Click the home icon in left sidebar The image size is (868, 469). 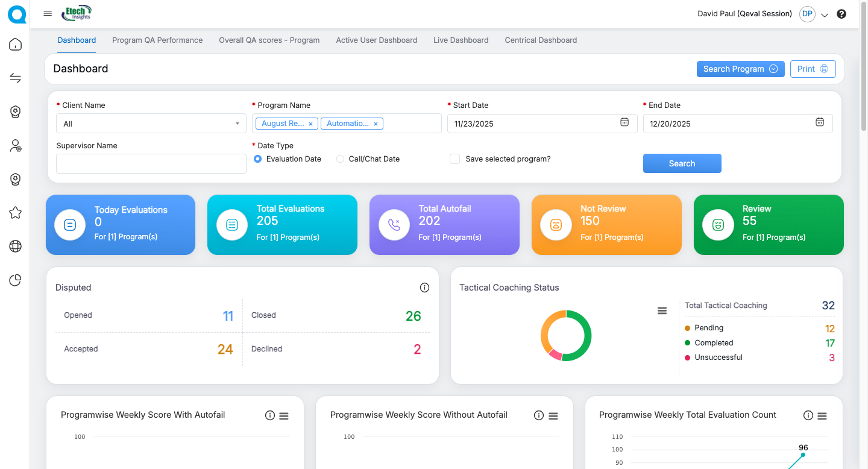pos(16,45)
